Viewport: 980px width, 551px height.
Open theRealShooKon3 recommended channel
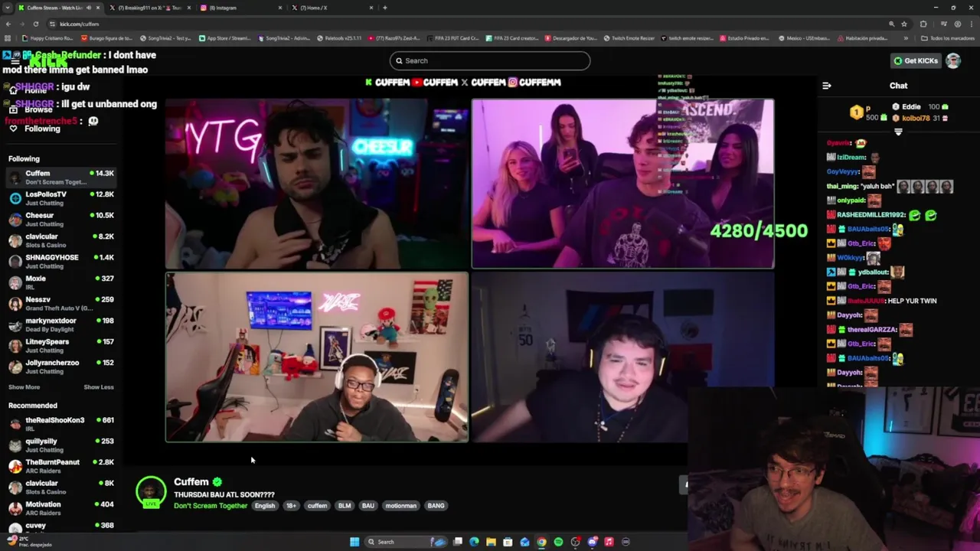pyautogui.click(x=61, y=424)
